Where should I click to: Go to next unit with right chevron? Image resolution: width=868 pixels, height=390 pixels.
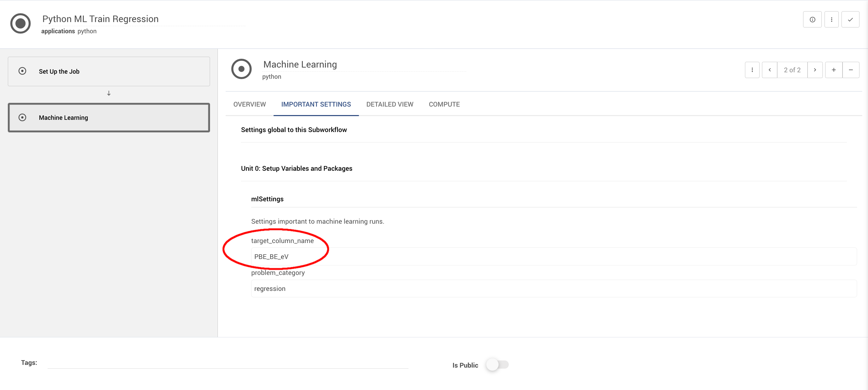click(x=815, y=70)
